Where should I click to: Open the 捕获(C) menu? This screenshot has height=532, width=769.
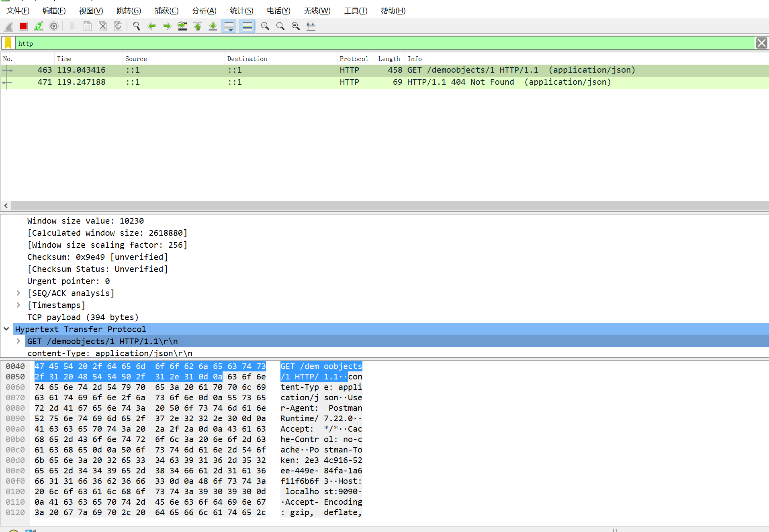point(166,11)
